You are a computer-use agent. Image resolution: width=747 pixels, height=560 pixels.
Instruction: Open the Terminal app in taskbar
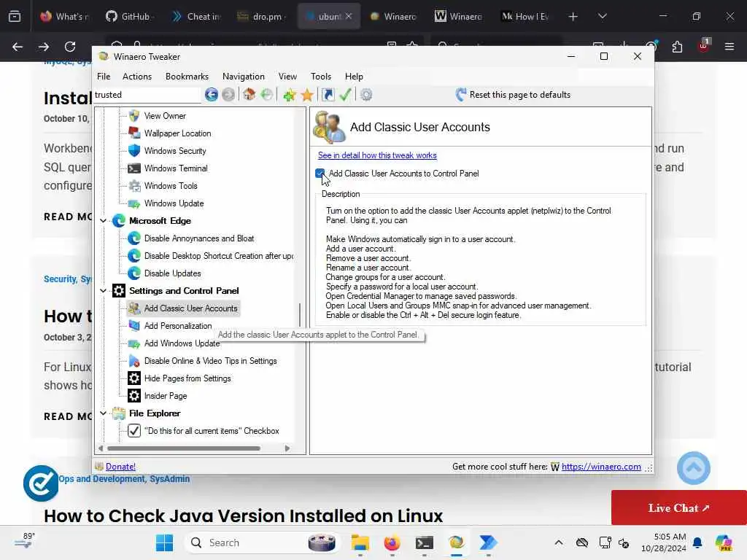point(424,542)
